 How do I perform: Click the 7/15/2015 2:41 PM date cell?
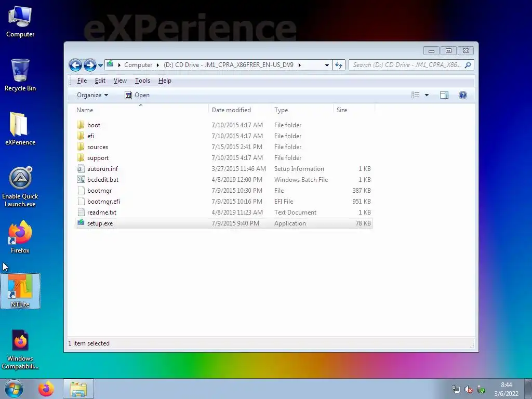click(x=237, y=147)
